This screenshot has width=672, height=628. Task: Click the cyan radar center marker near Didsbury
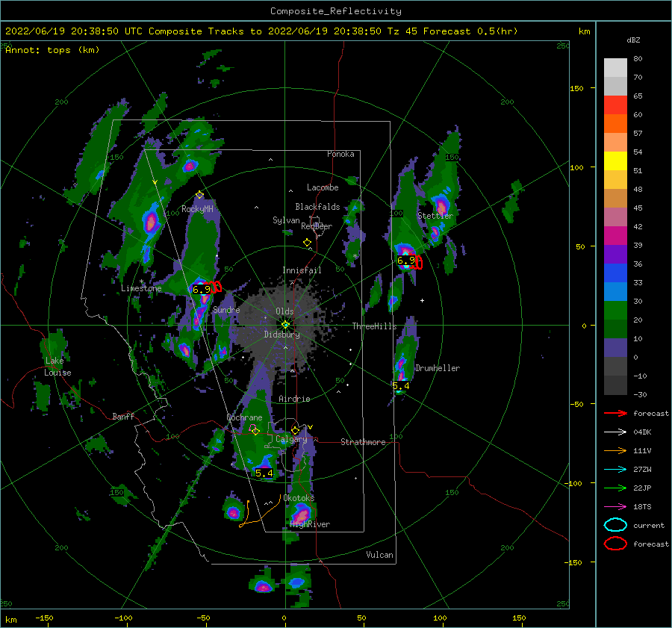pos(285,325)
